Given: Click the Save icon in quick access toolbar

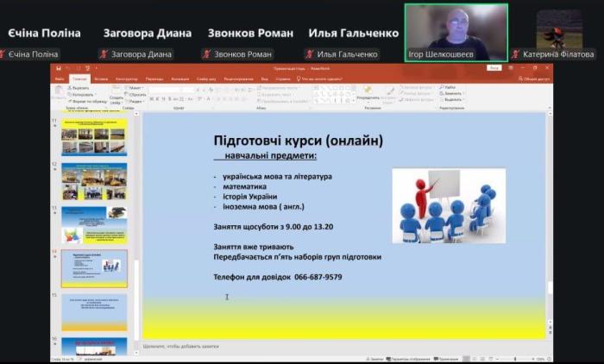Looking at the screenshot, I should pos(58,68).
